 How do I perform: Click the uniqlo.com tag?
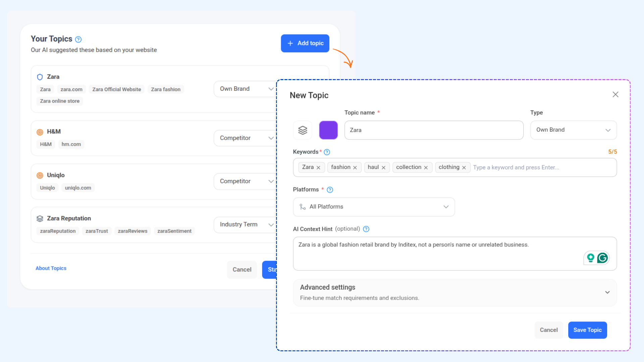pyautogui.click(x=78, y=188)
